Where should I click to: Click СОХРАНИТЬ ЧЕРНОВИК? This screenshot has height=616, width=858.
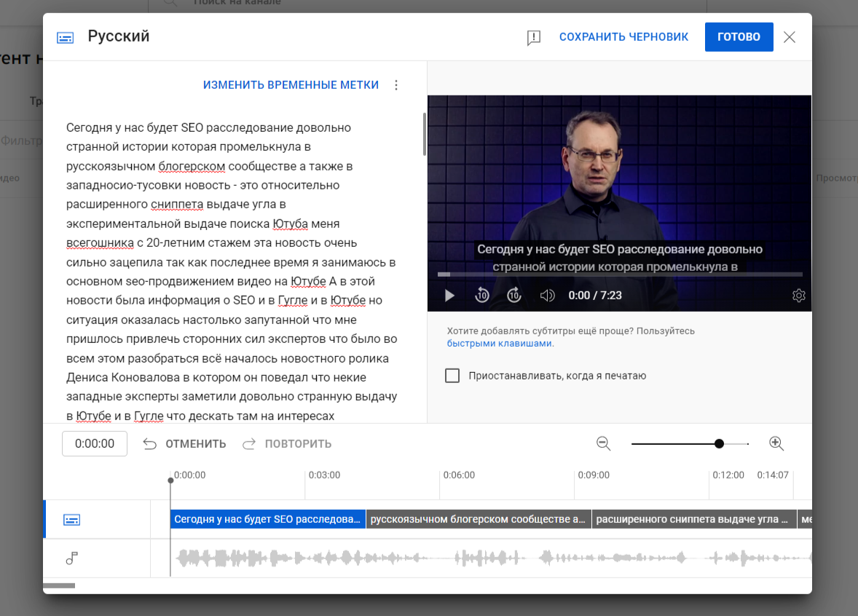tap(623, 36)
